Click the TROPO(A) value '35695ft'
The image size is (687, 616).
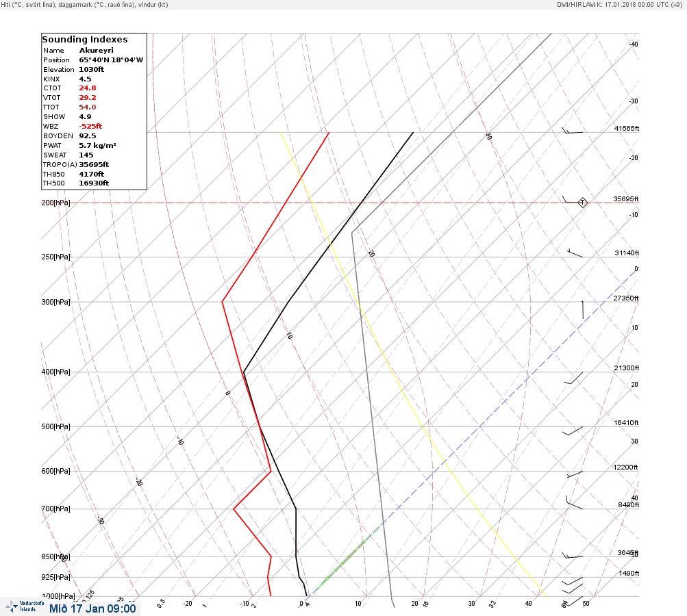[94, 165]
